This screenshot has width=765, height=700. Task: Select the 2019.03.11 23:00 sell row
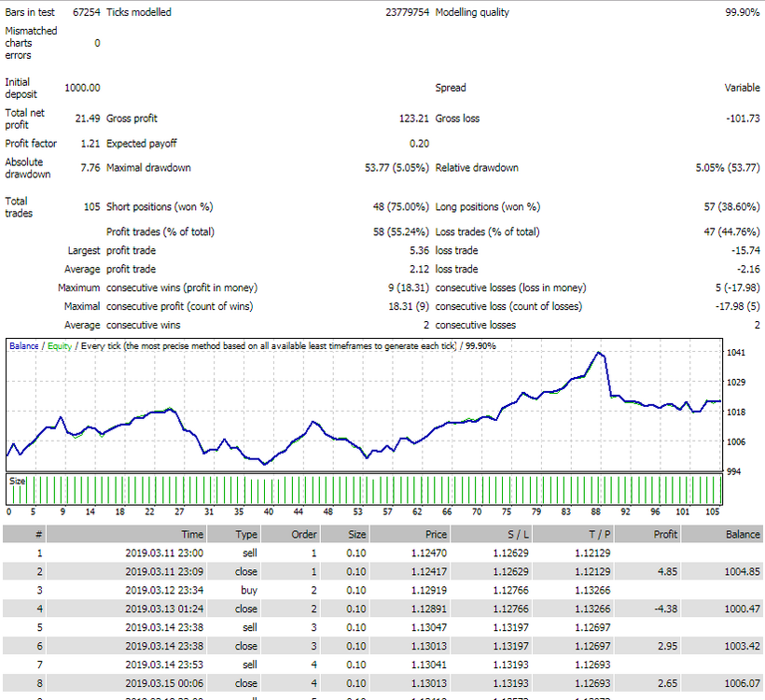[382, 553]
